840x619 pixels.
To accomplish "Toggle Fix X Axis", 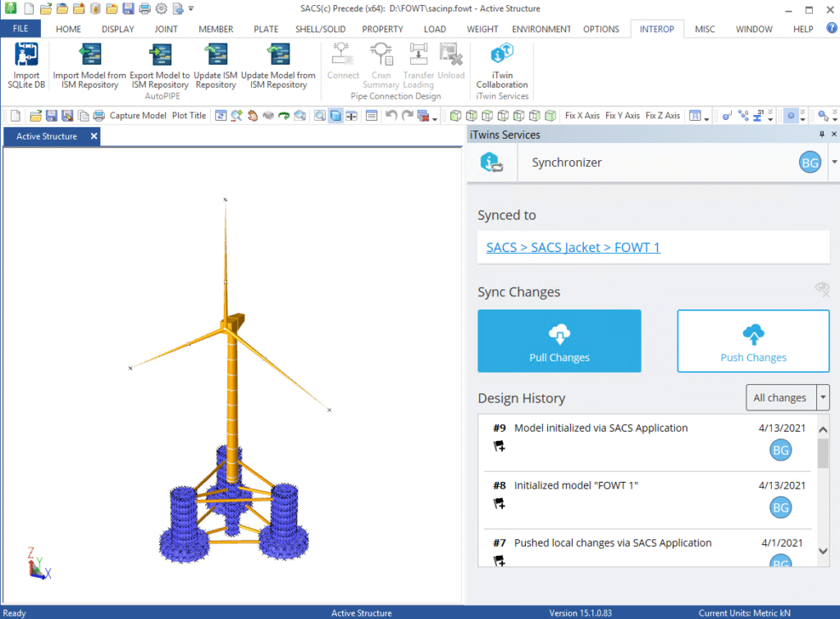I will pos(582,116).
